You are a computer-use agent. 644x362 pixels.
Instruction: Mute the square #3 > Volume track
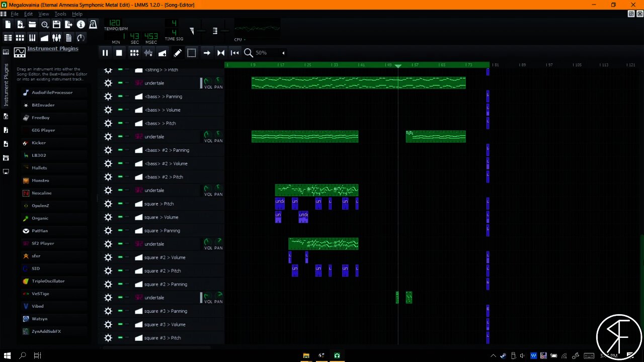click(x=120, y=324)
